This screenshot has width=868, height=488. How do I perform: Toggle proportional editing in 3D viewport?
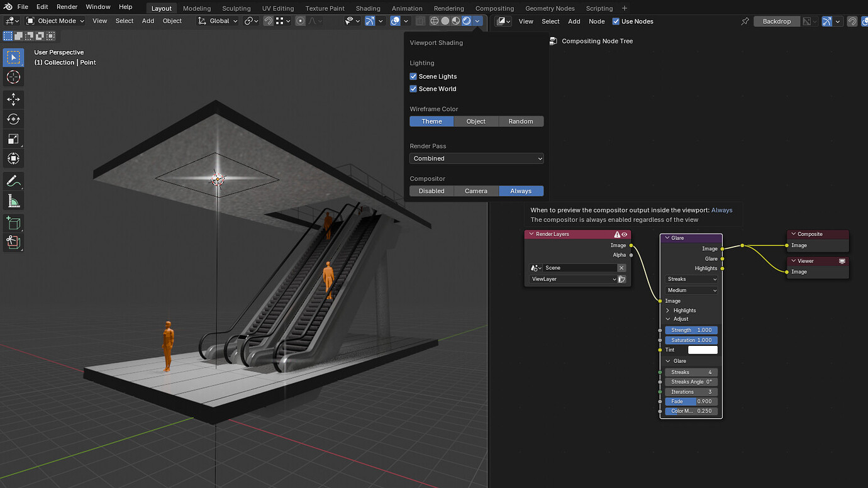pyautogui.click(x=301, y=21)
